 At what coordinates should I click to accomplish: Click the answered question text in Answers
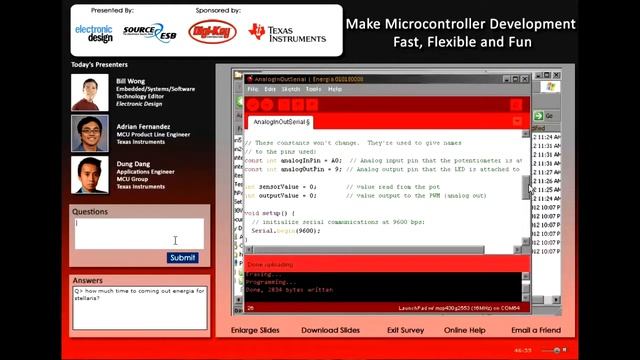pyautogui.click(x=139, y=294)
